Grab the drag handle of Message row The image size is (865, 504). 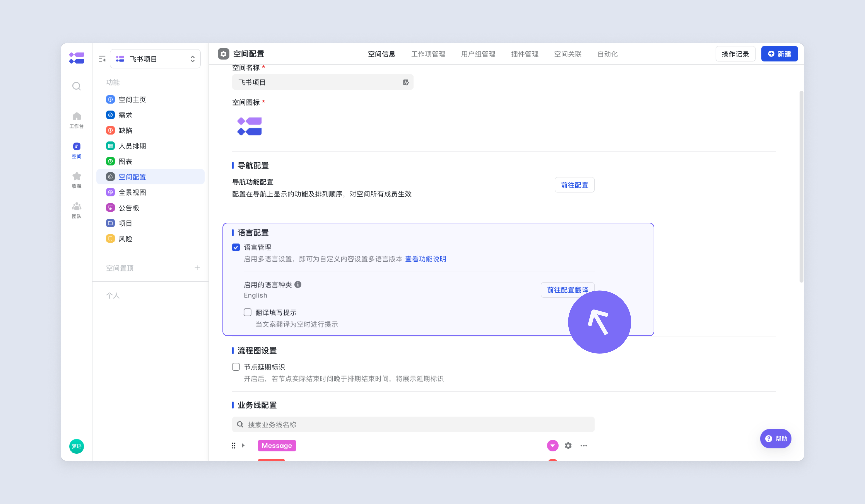(234, 445)
